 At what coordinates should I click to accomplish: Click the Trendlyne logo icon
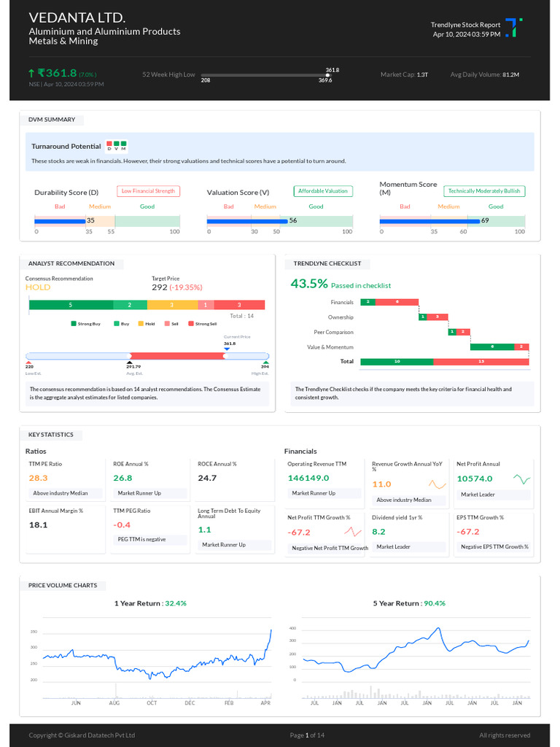(x=514, y=28)
